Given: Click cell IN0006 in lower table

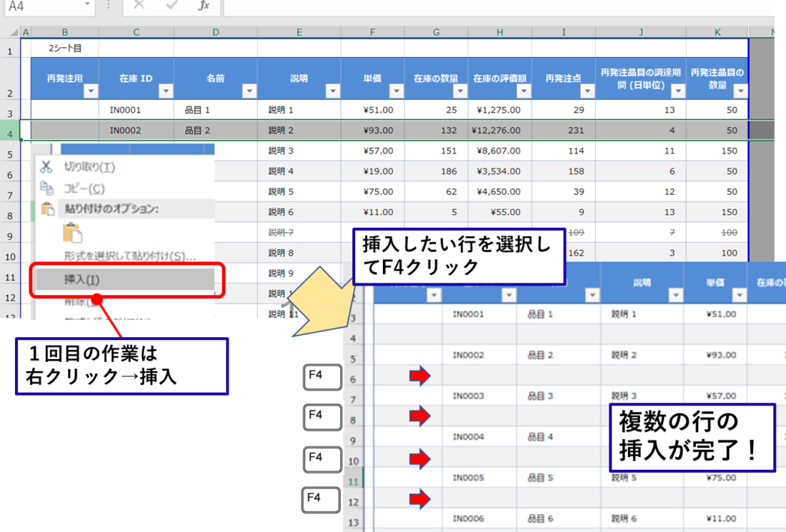Looking at the screenshot, I should 479,519.
